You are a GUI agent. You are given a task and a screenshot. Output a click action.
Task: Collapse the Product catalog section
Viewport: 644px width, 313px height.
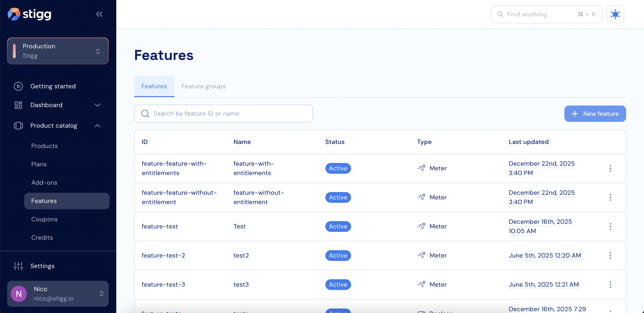click(x=97, y=125)
